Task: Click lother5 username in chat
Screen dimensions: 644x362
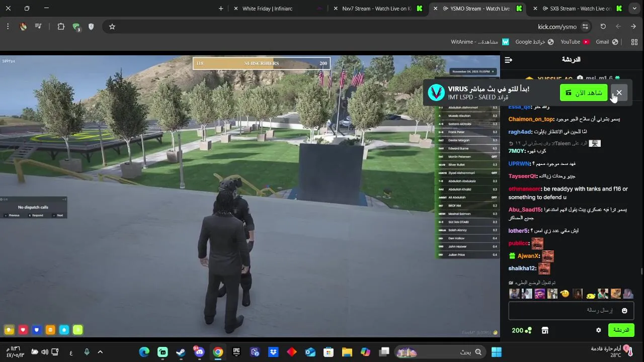Action: 518,231
